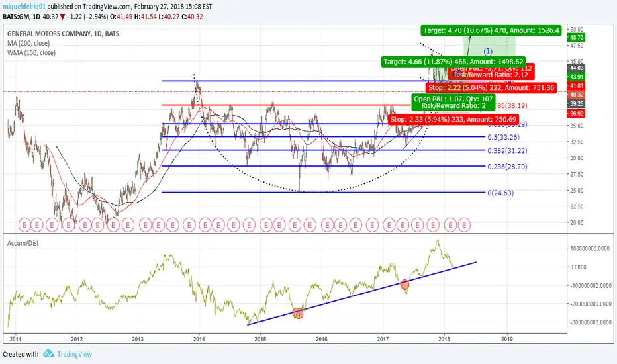Click the TradingView cloud logo icon
Image resolution: width=617 pixels, height=364 pixels.
coord(48,354)
